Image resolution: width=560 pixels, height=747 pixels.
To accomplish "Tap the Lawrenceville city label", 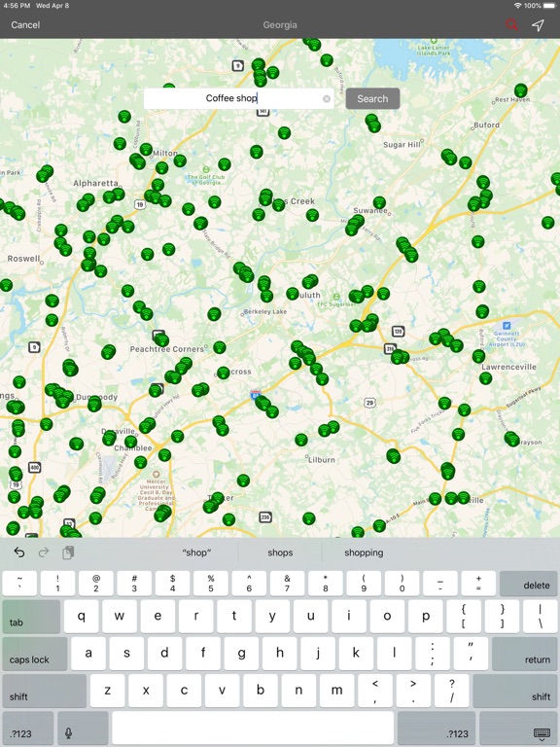I will point(508,367).
